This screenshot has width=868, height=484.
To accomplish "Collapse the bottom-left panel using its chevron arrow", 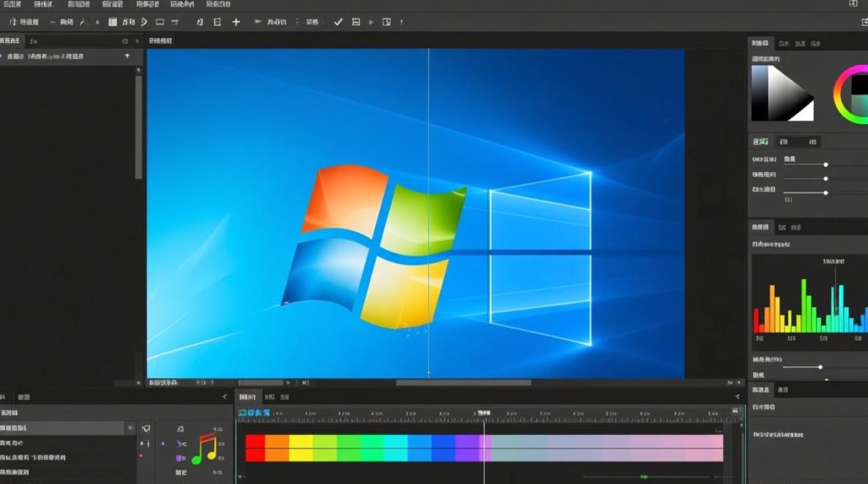I will [x=224, y=397].
